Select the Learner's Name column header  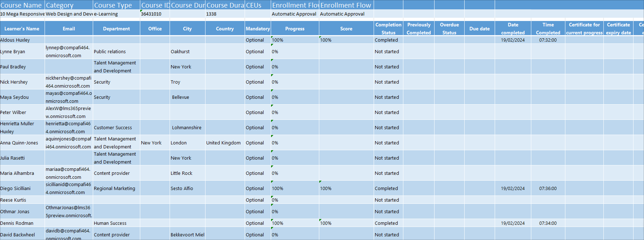click(x=22, y=29)
